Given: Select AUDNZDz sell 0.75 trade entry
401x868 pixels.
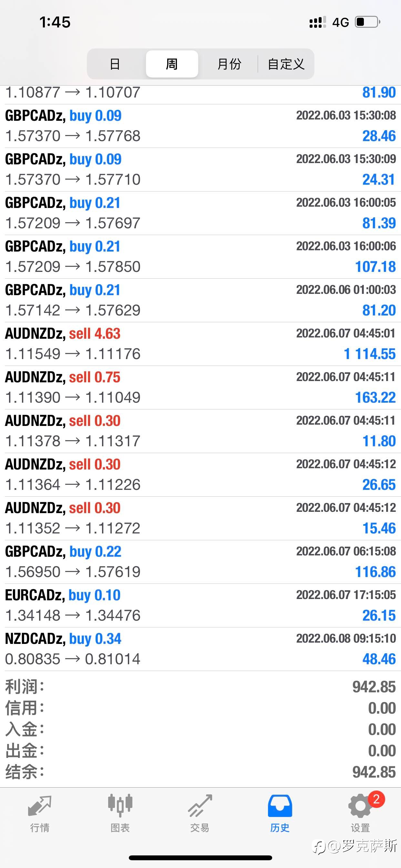Looking at the screenshot, I should [x=200, y=387].
